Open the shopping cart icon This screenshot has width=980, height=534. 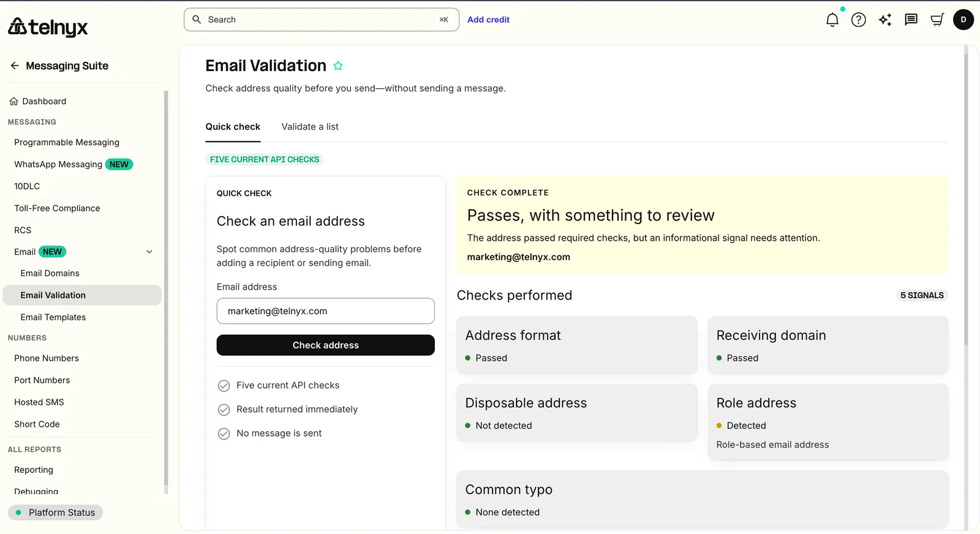[x=937, y=20]
